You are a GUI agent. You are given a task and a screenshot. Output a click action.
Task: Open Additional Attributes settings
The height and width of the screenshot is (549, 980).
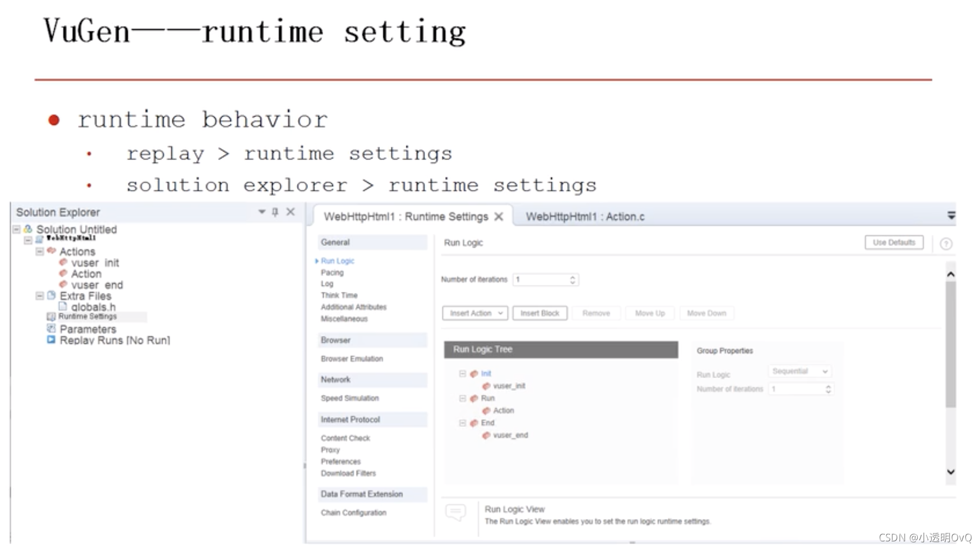tap(353, 307)
